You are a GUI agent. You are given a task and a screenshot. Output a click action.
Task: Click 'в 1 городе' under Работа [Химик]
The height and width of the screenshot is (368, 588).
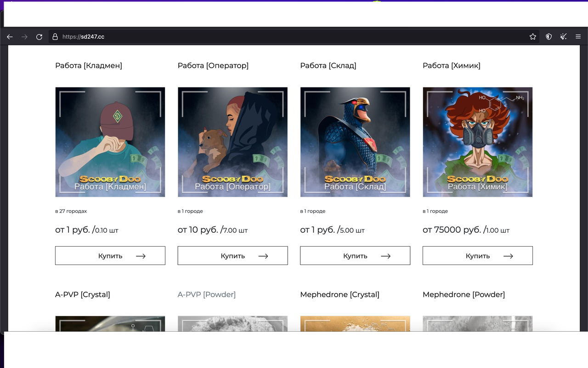point(435,211)
